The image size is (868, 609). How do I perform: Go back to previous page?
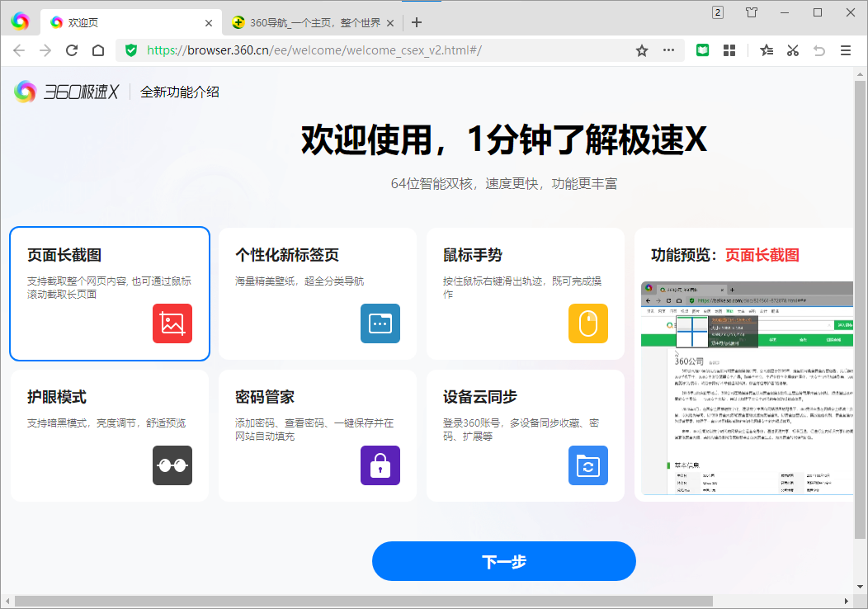click(x=19, y=50)
